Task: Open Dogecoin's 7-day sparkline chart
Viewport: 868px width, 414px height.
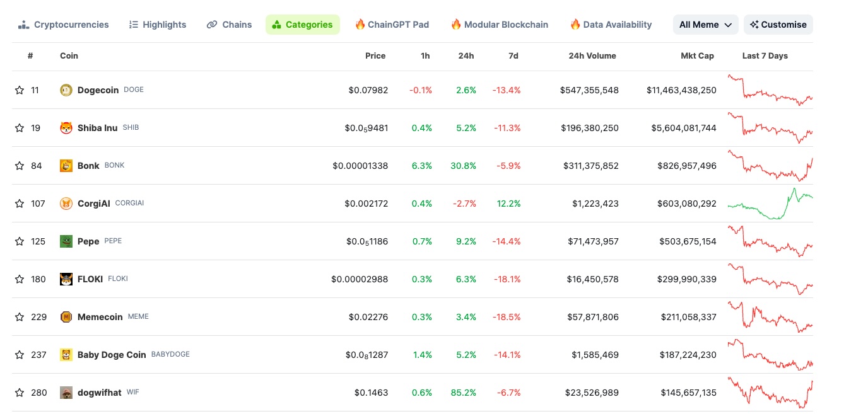Action: click(x=770, y=90)
